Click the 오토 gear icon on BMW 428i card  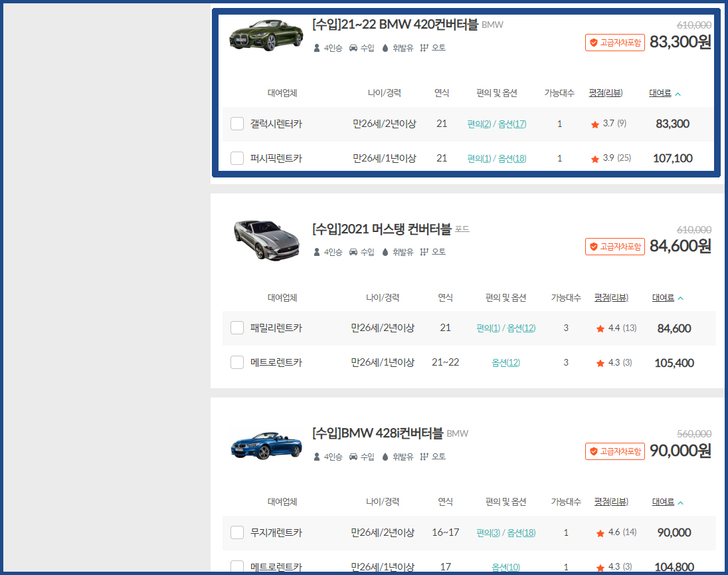click(x=424, y=457)
